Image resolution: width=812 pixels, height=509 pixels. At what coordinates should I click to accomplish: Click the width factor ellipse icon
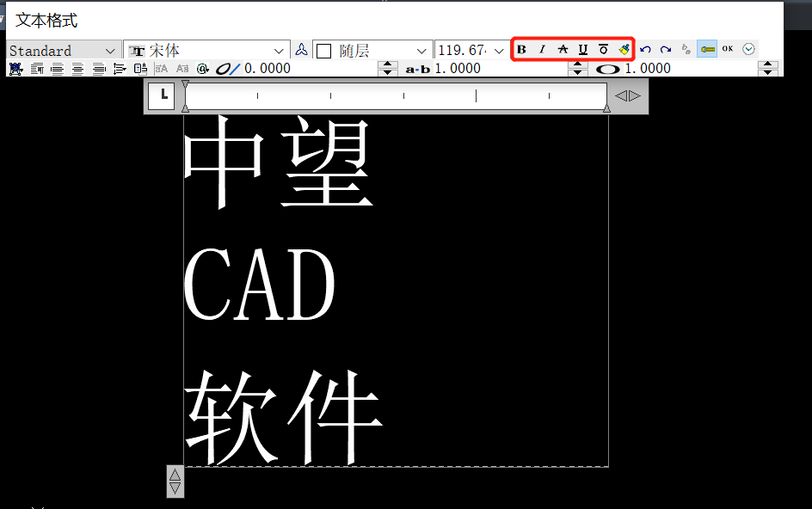tap(607, 70)
